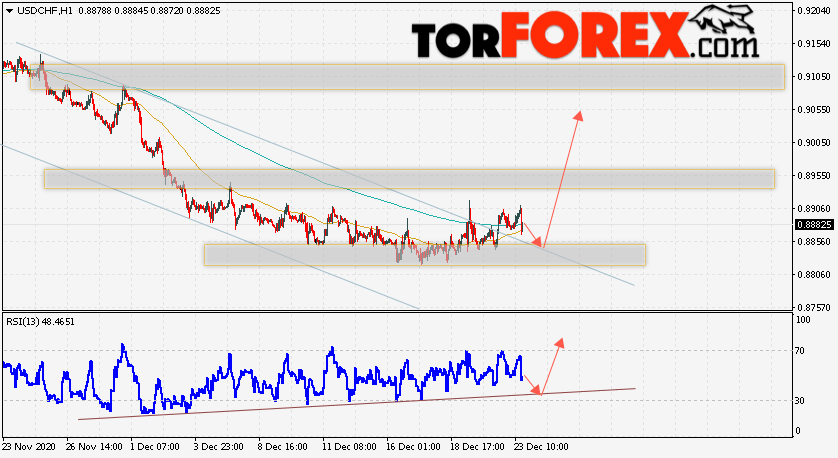Select the USDCHF,H1 symbol title

(x=45, y=11)
